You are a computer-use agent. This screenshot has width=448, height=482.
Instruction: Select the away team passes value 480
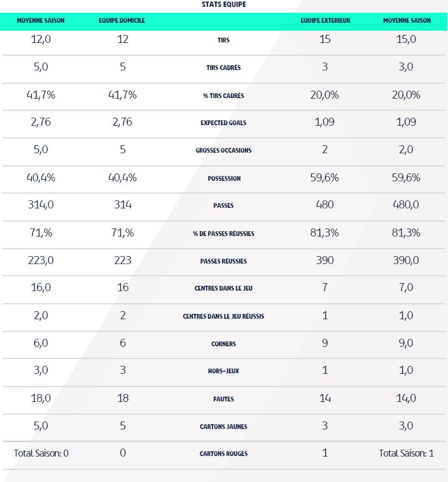point(324,205)
